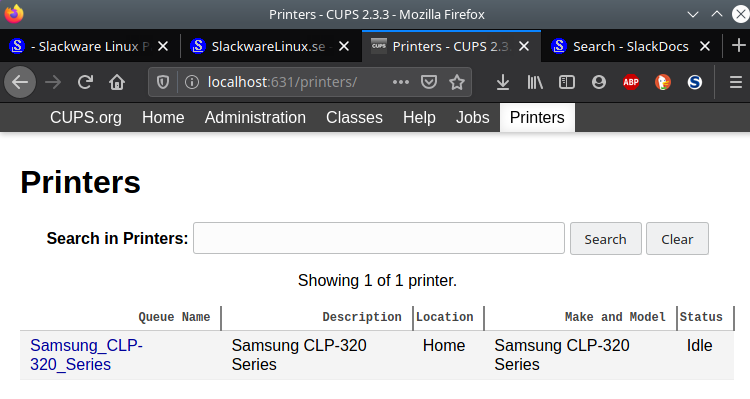The image size is (750, 399).
Task: Show the Library icon menu
Action: pyautogui.click(x=535, y=82)
